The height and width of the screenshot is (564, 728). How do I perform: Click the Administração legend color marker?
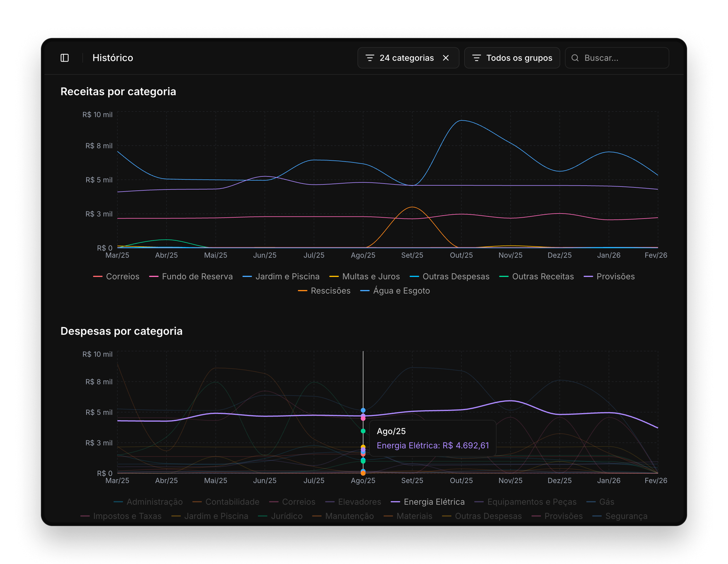[118, 502]
